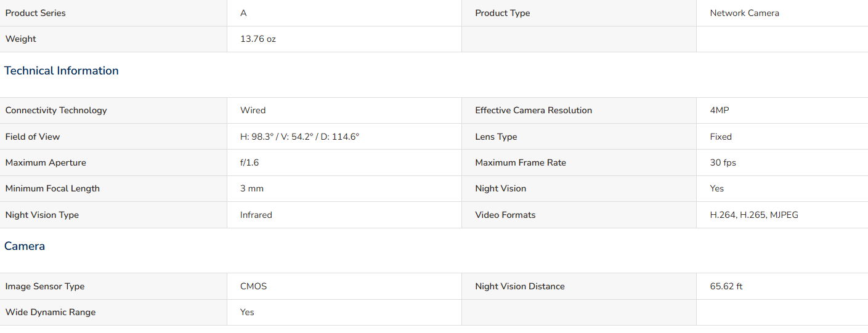Click the CMOS sensor type value

(x=254, y=286)
